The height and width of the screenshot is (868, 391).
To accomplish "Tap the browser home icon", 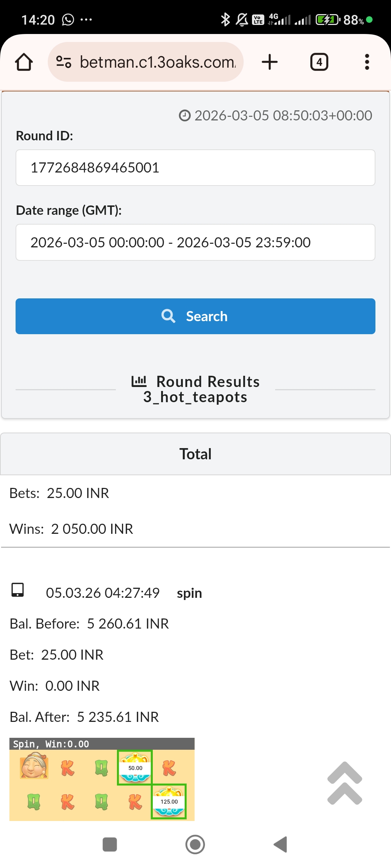I will click(x=24, y=62).
